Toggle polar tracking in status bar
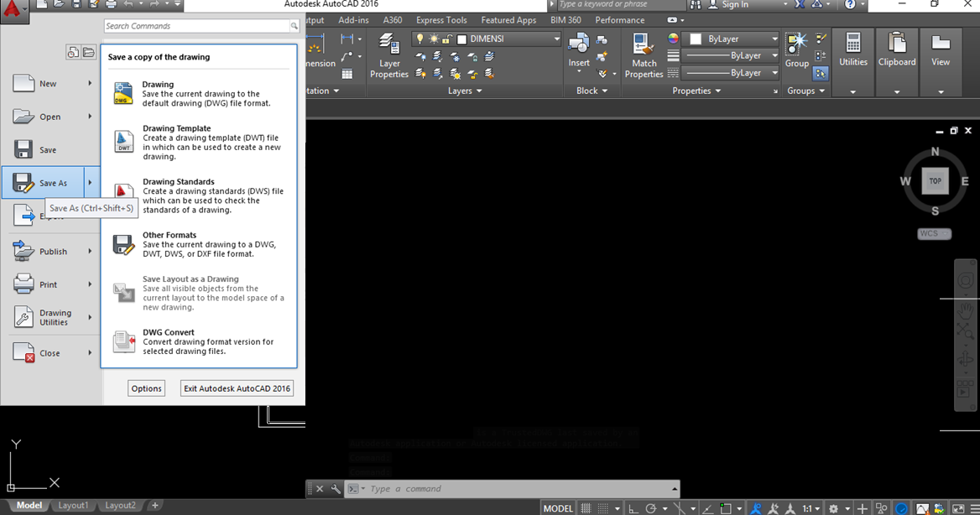The width and height of the screenshot is (980, 515). pyautogui.click(x=650, y=508)
